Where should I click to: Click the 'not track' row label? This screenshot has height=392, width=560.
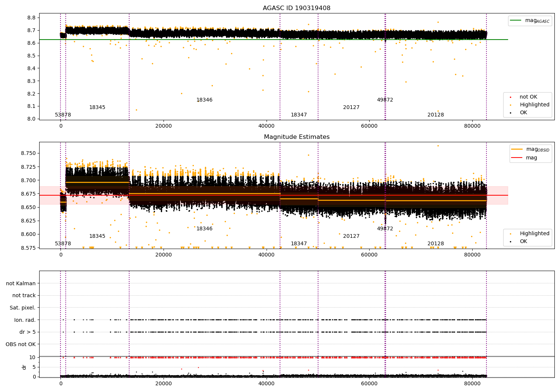[24, 296]
